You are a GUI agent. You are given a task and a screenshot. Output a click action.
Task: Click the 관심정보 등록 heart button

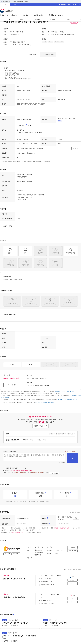click(31, 55)
